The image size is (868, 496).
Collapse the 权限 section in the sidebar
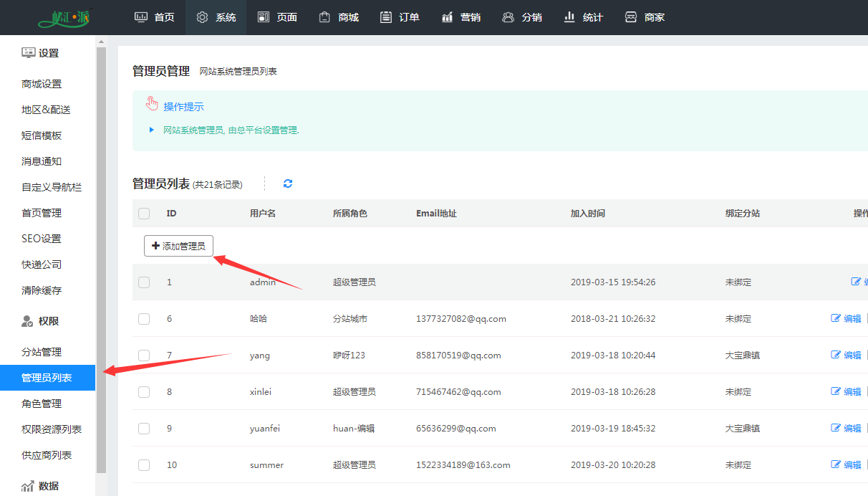[41, 321]
